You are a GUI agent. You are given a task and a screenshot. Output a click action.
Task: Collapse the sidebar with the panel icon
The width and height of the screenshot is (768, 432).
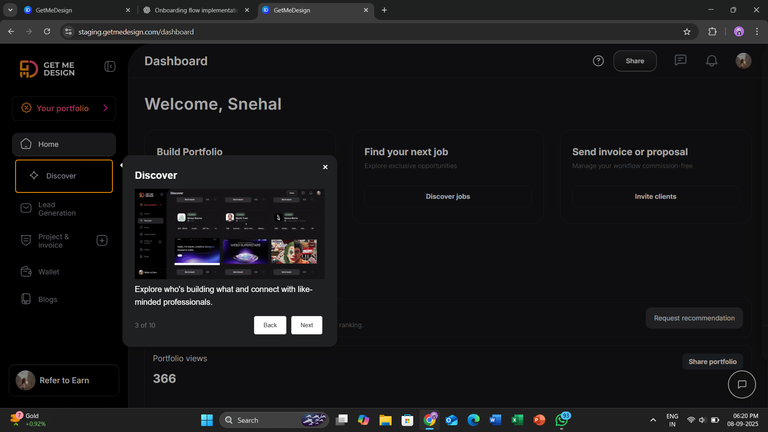pyautogui.click(x=110, y=66)
